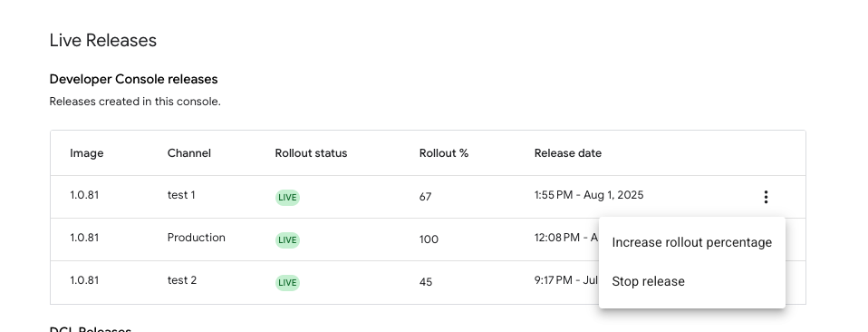Select the Production channel cell
This screenshot has height=332, width=868.
197,238
